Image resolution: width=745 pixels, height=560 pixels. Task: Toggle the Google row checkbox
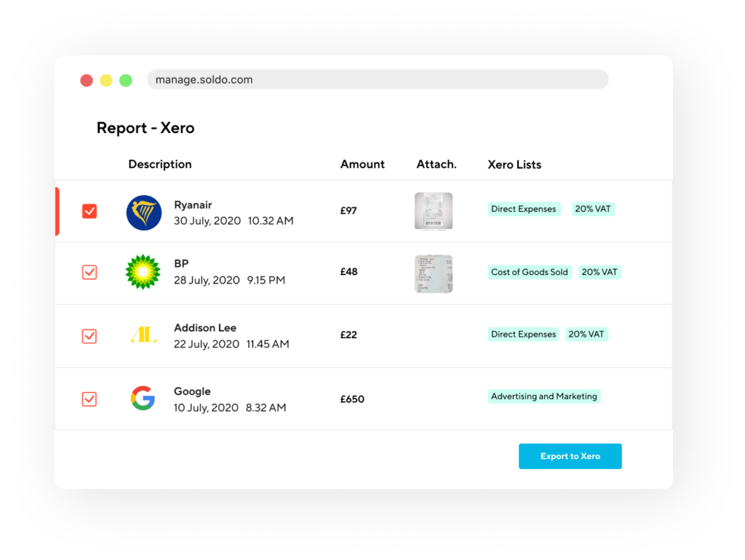tap(89, 399)
